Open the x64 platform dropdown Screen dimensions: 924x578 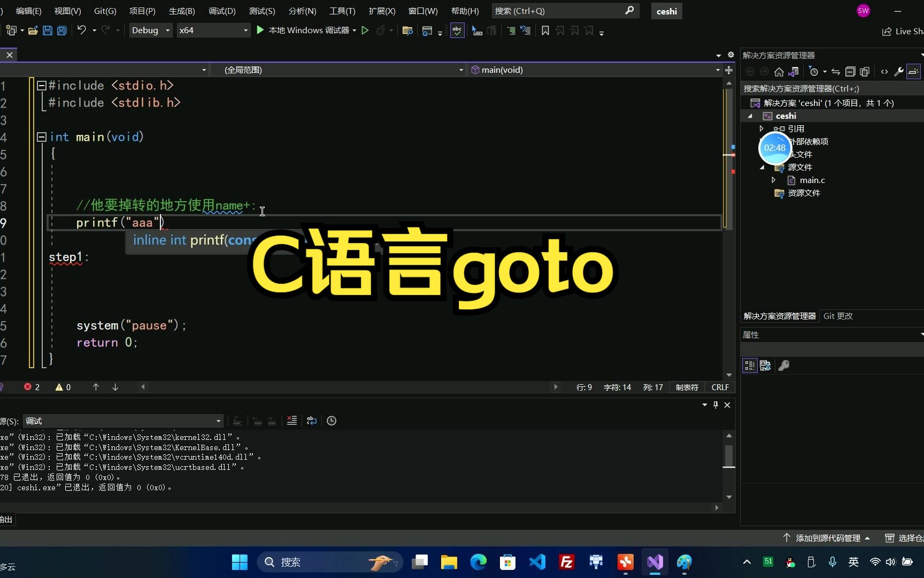(213, 31)
